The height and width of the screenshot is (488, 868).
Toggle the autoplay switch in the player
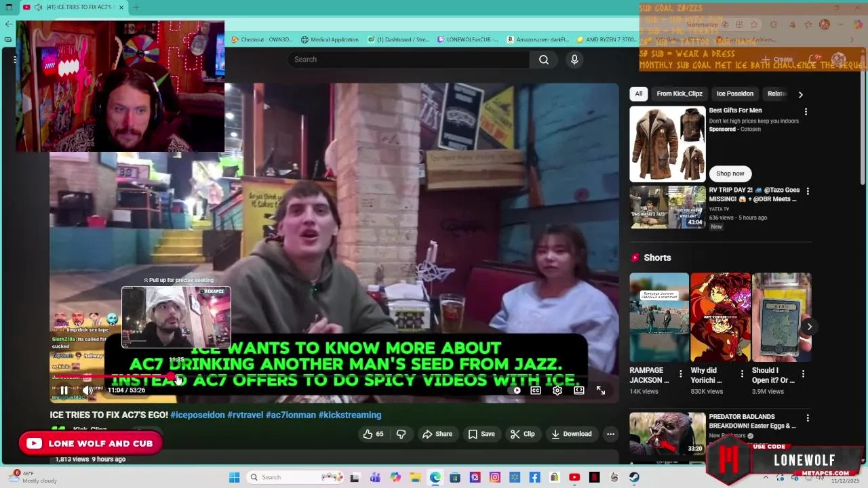(515, 390)
